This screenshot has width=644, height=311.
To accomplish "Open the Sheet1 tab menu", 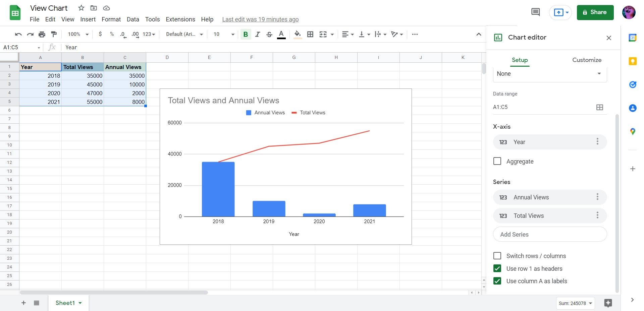I will [80, 303].
